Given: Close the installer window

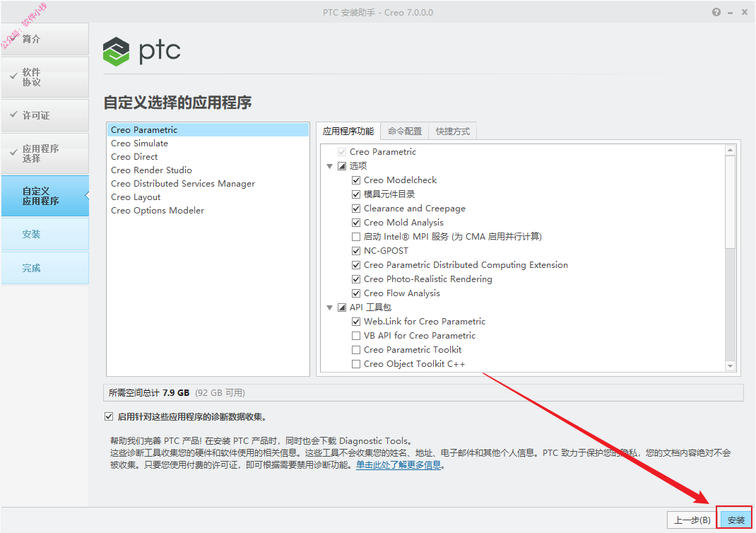Looking at the screenshot, I should (745, 12).
